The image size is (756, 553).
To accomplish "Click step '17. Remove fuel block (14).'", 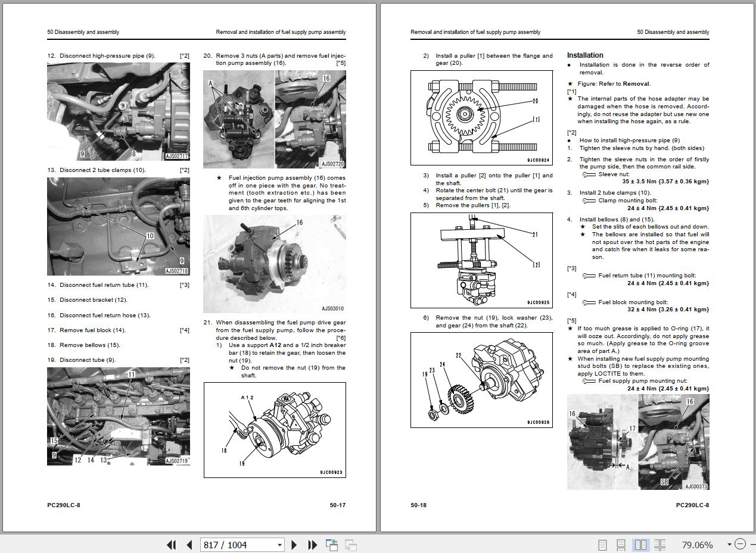I will click(x=87, y=330).
